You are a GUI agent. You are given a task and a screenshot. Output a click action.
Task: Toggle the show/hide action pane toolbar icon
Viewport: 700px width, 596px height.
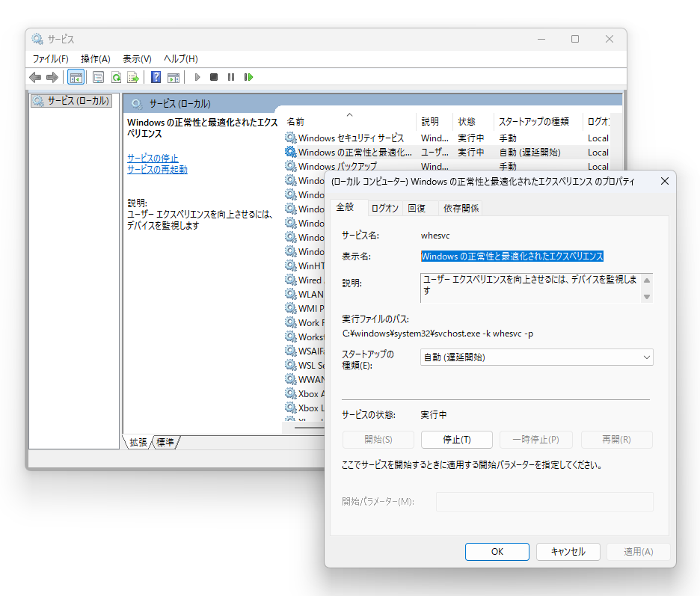[174, 77]
